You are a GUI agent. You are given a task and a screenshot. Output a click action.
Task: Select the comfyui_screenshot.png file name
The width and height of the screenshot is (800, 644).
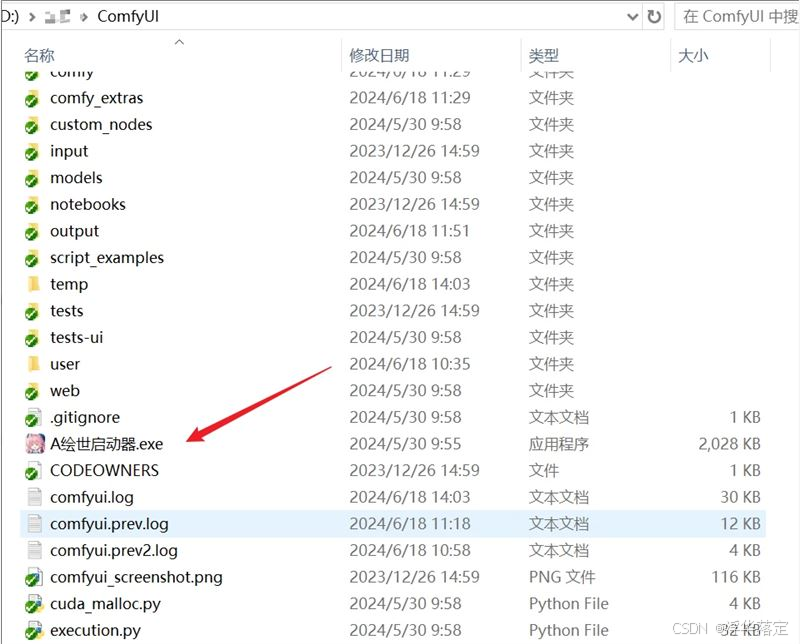(136, 577)
